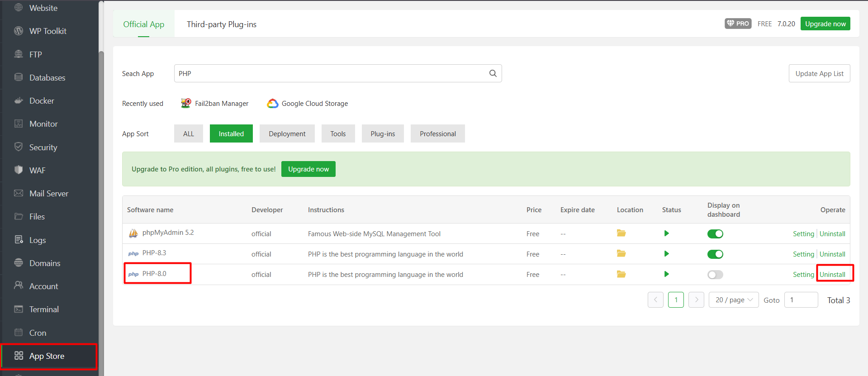Click the Fail2ban Manager icon
This screenshot has height=376, width=868.
186,103
